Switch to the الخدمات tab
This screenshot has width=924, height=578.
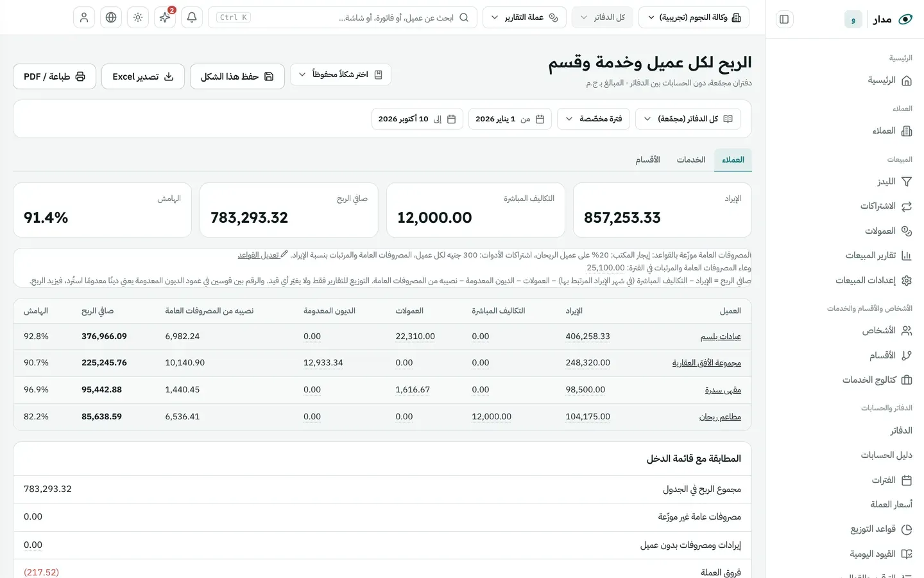(691, 160)
